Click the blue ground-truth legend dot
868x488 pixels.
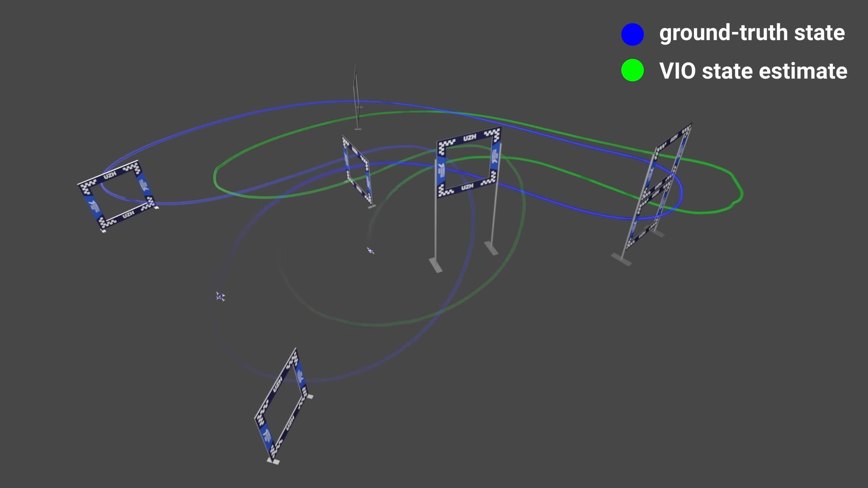pyautogui.click(x=632, y=34)
